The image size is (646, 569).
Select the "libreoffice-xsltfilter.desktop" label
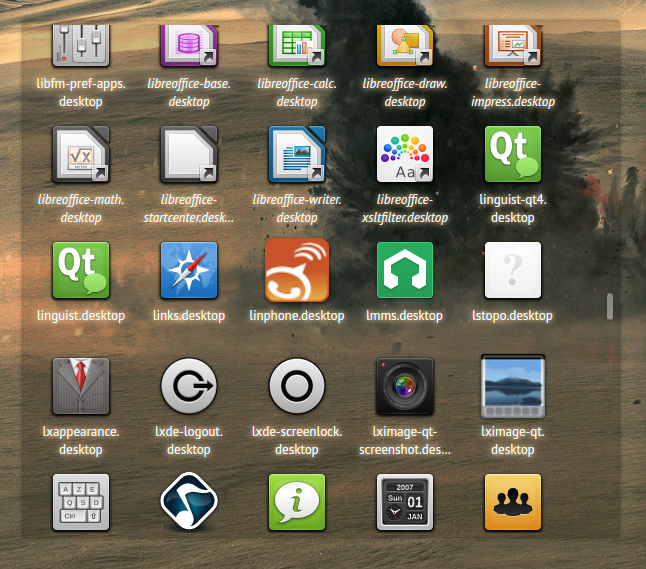pos(405,208)
